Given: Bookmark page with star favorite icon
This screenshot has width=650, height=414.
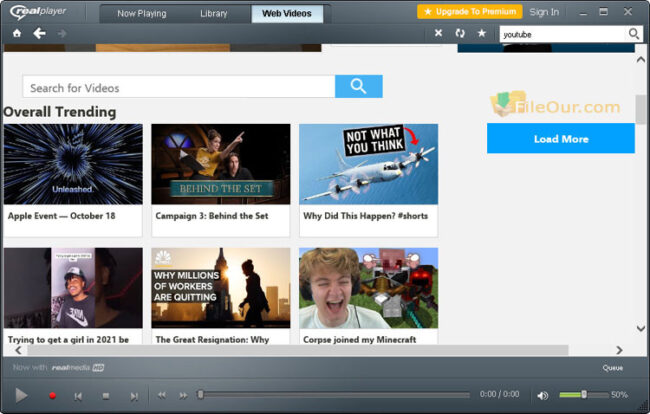Looking at the screenshot, I should tap(482, 33).
